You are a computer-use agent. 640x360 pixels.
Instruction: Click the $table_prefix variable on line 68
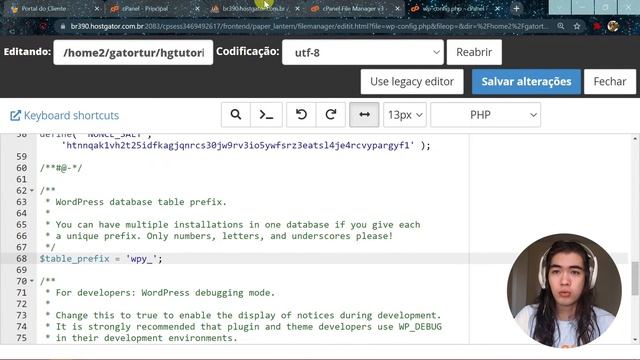(x=74, y=259)
